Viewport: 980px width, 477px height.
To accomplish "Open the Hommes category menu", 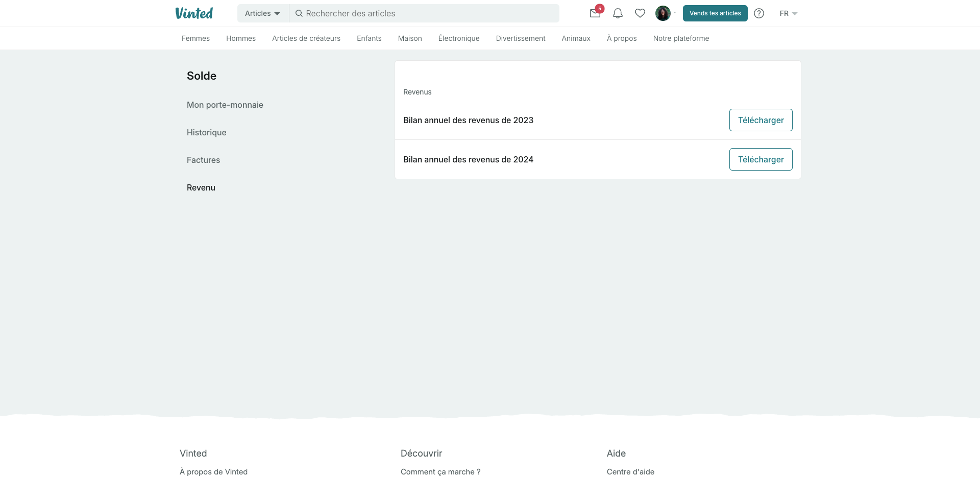I will [241, 38].
